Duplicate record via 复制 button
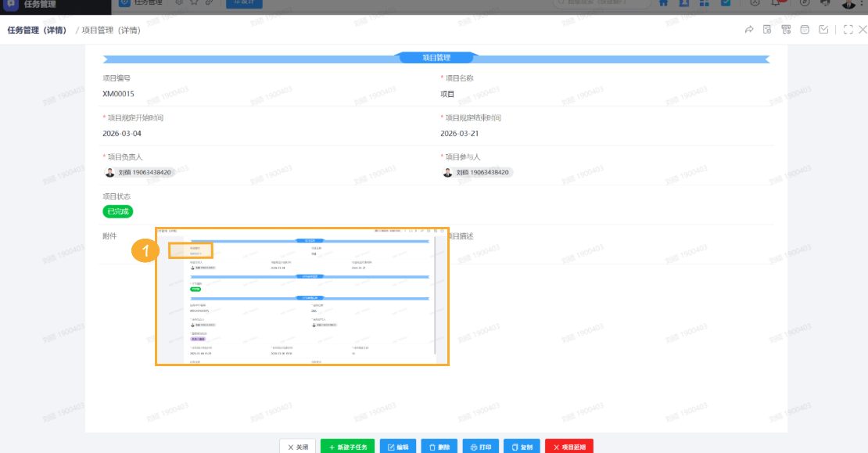The height and width of the screenshot is (453, 868). [522, 447]
